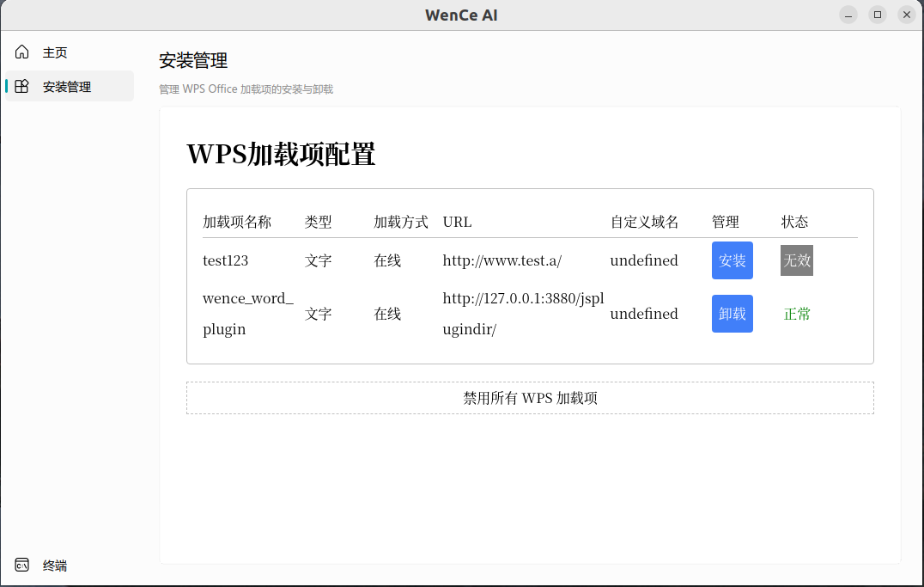Open the 终端 terminal panel
Screen dimensions: 924x587
point(55,565)
